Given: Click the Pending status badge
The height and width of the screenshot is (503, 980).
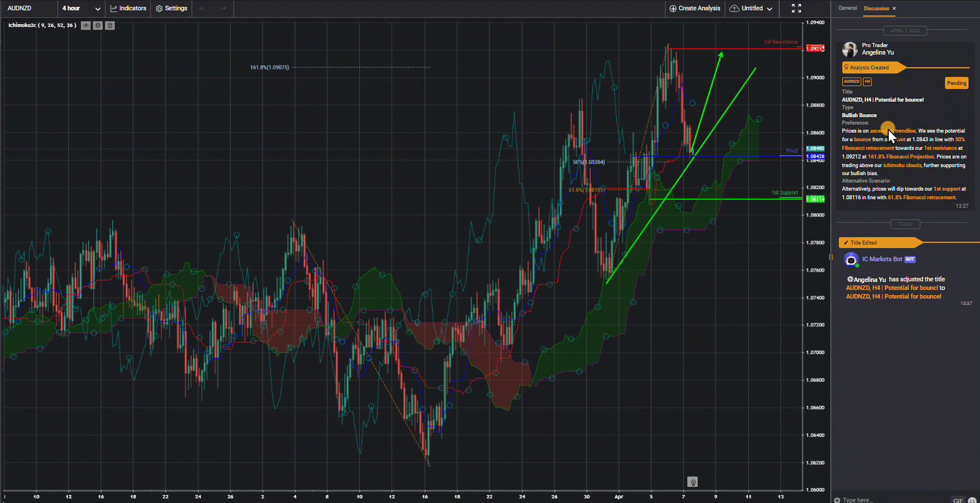Looking at the screenshot, I should click(956, 83).
